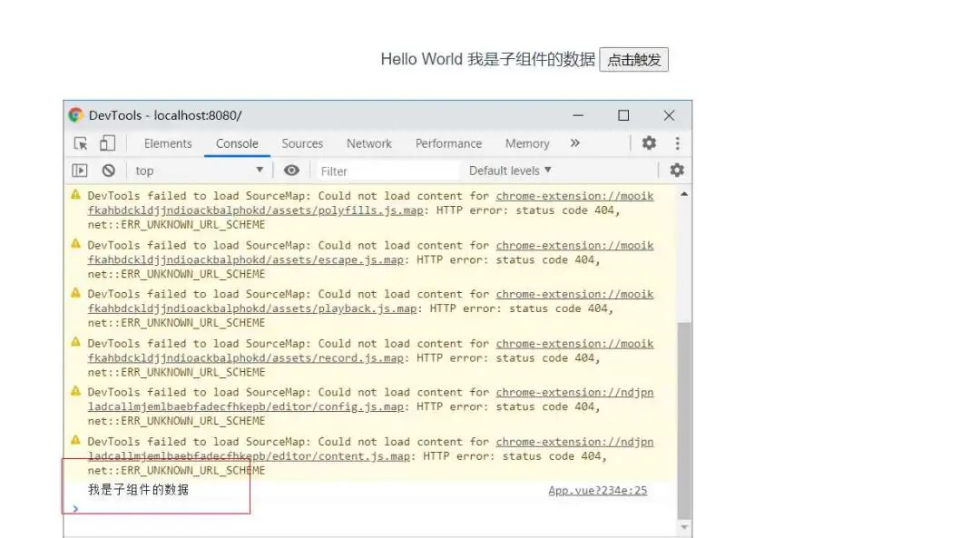Click the console scrollbar down arrow

click(x=684, y=527)
